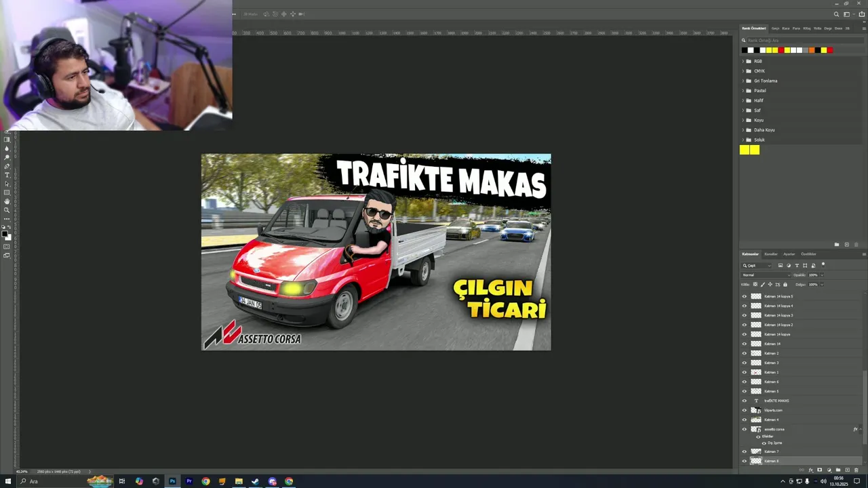The width and height of the screenshot is (868, 488).
Task: Open the Opaklık opacity dropdown arrow
Action: (x=822, y=275)
